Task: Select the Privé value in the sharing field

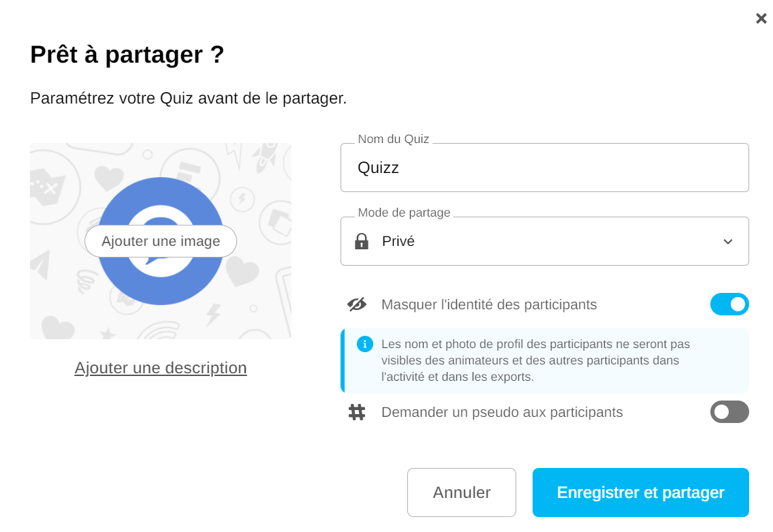Action: click(x=398, y=241)
